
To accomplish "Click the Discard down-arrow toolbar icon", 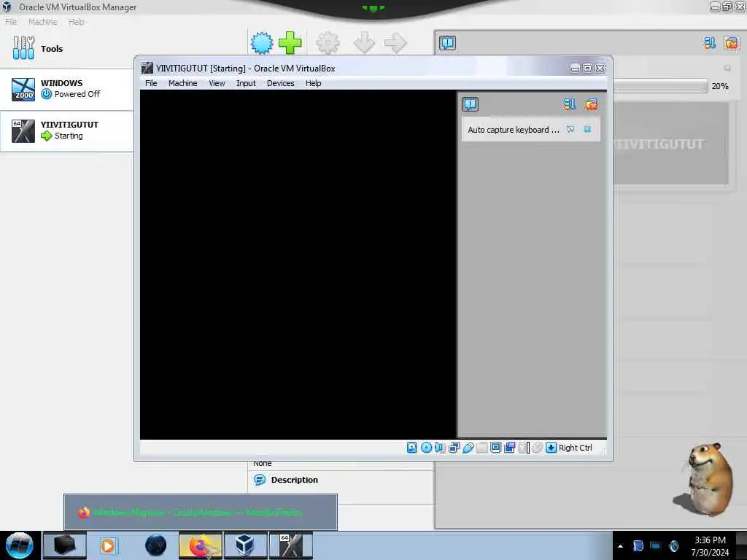I will (364, 43).
